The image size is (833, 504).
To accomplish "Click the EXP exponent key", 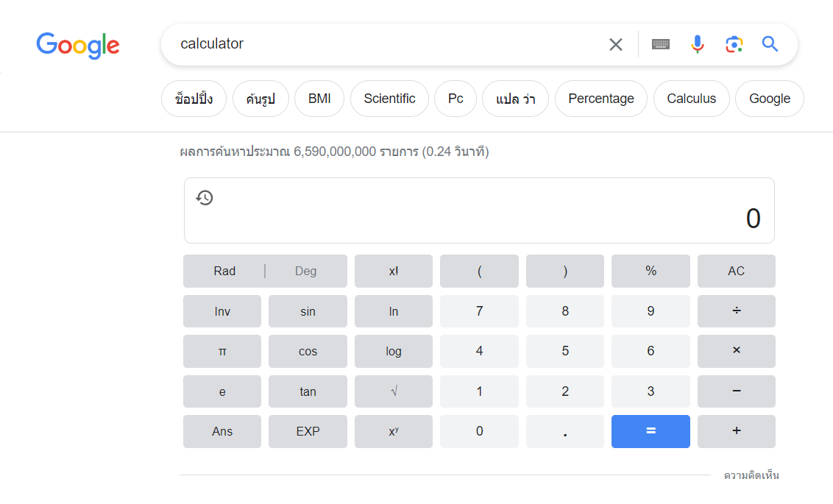I will (x=308, y=431).
